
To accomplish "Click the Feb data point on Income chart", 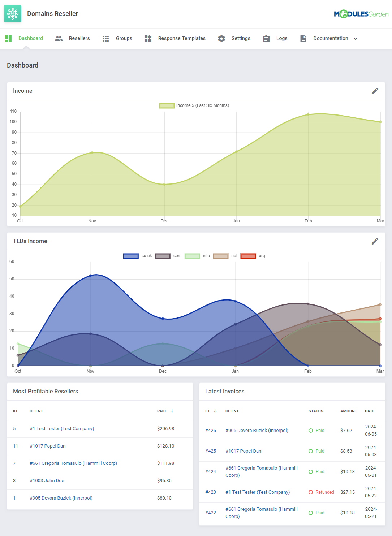I will (308, 114).
